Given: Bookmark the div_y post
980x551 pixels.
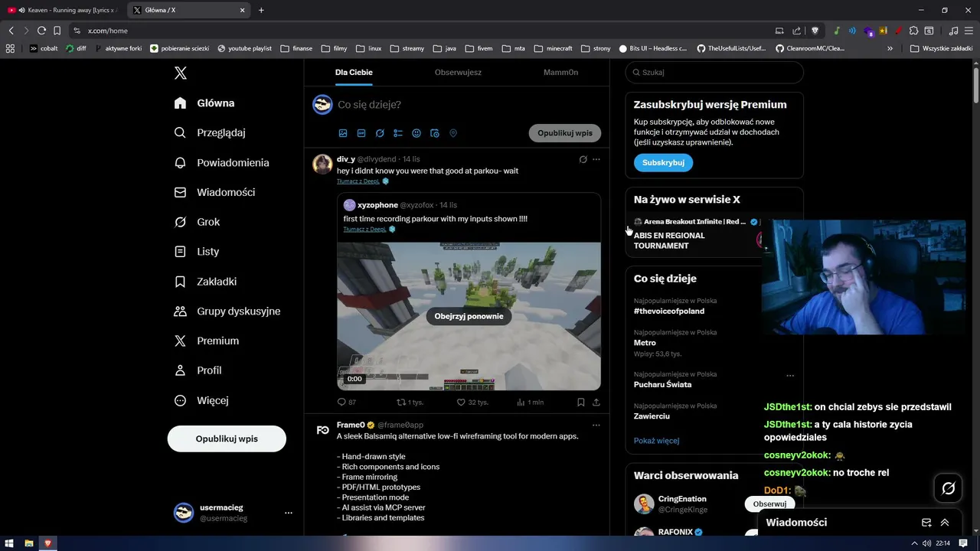Looking at the screenshot, I should coord(581,402).
